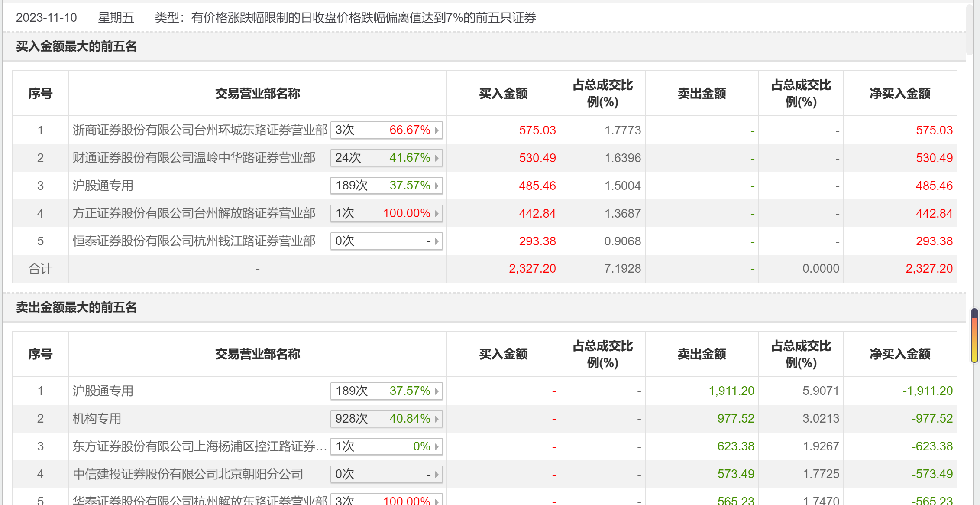Click arrow icon in 方正证券 100.00% box

[x=437, y=213]
